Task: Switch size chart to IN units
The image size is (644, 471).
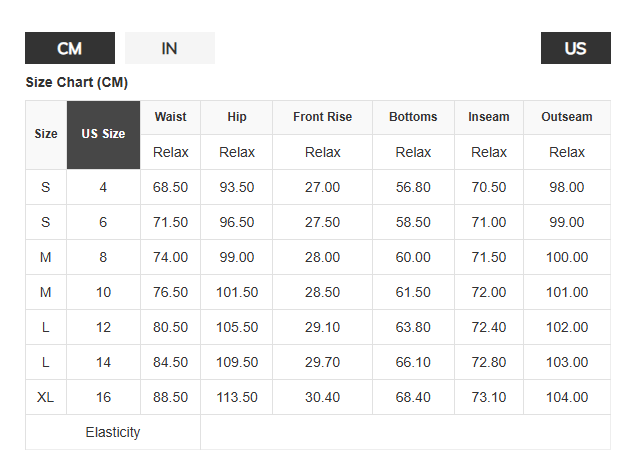Action: 170,48
